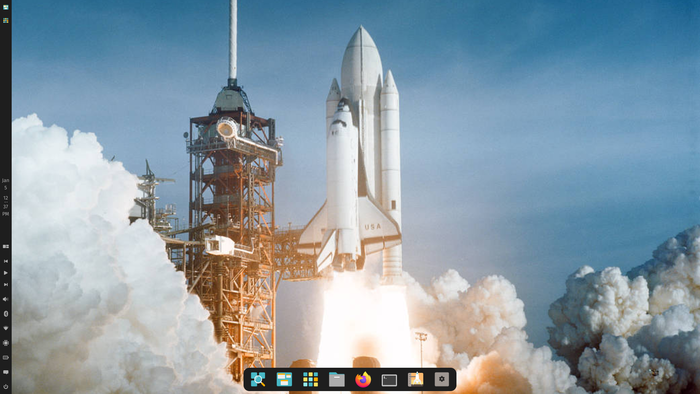This screenshot has height=394, width=700.
Task: Open the Pop Shop rocket icon in dock
Action: coord(416,380)
